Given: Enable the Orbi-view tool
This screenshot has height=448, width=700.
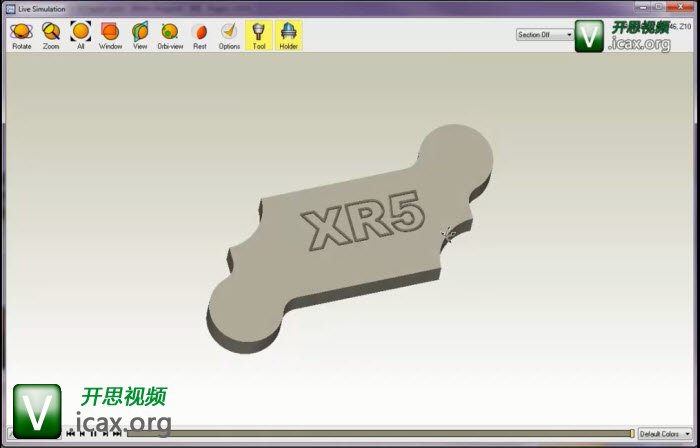Looking at the screenshot, I should (x=170, y=36).
